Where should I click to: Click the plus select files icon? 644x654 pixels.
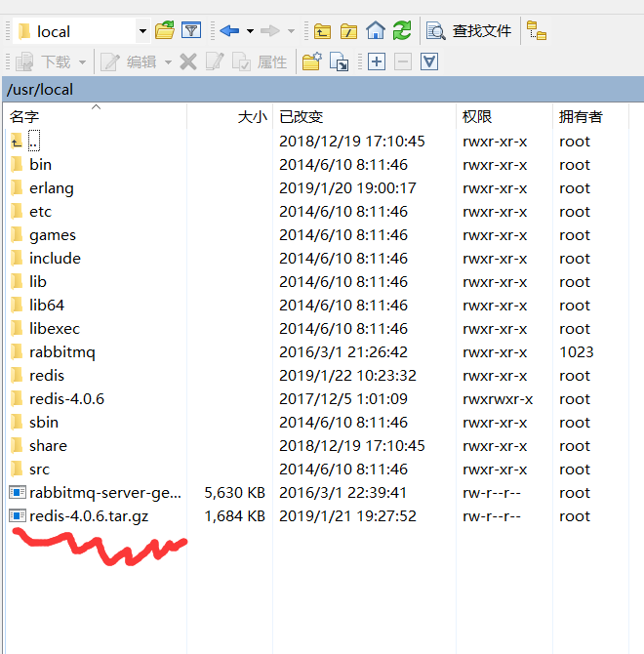pos(377,62)
